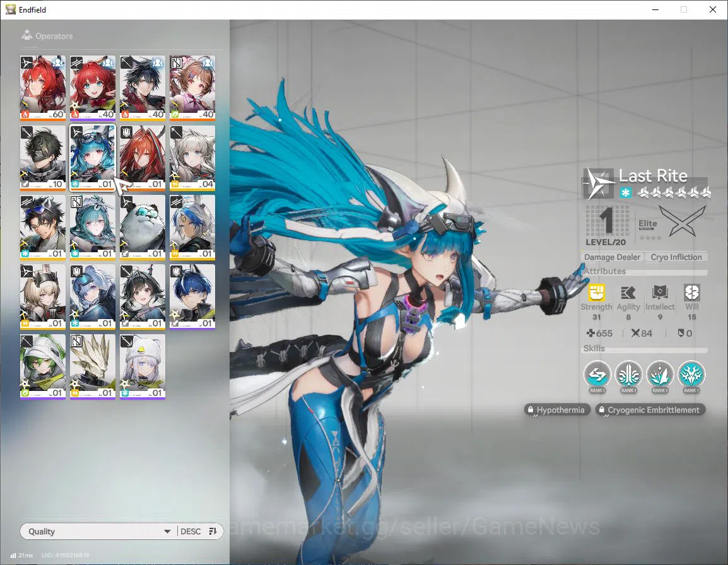Image resolution: width=728 pixels, height=565 pixels.
Task: Open the Cryo Infliction tag
Action: 676,257
